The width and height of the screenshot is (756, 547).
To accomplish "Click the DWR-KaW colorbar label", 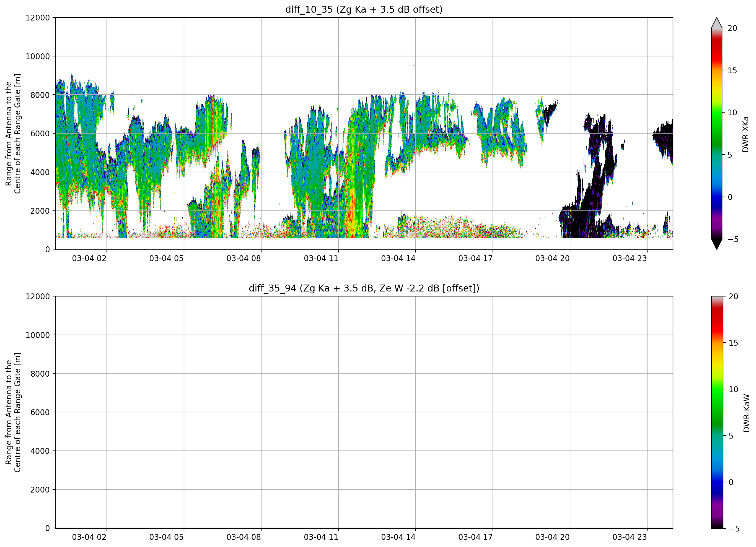I will (746, 413).
